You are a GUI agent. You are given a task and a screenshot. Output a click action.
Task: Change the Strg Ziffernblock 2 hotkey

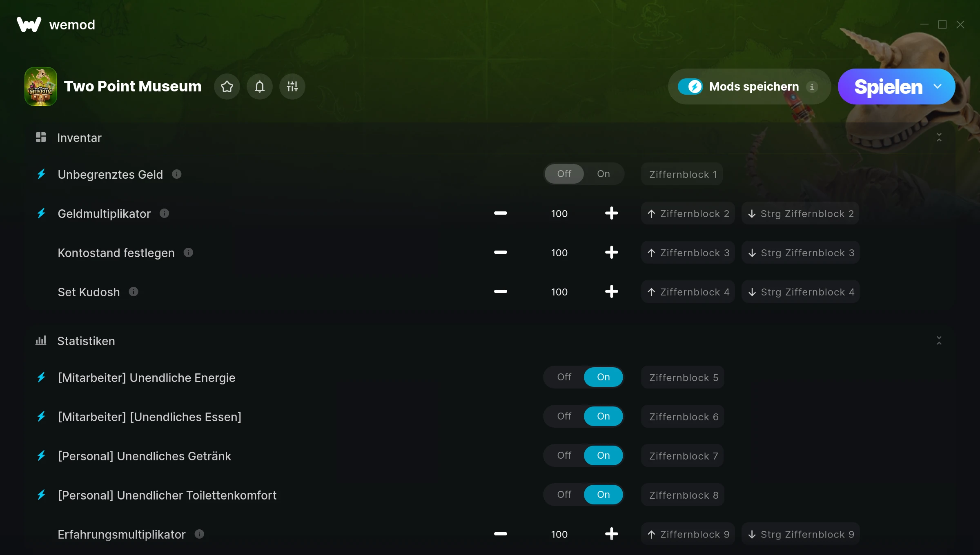click(x=800, y=213)
